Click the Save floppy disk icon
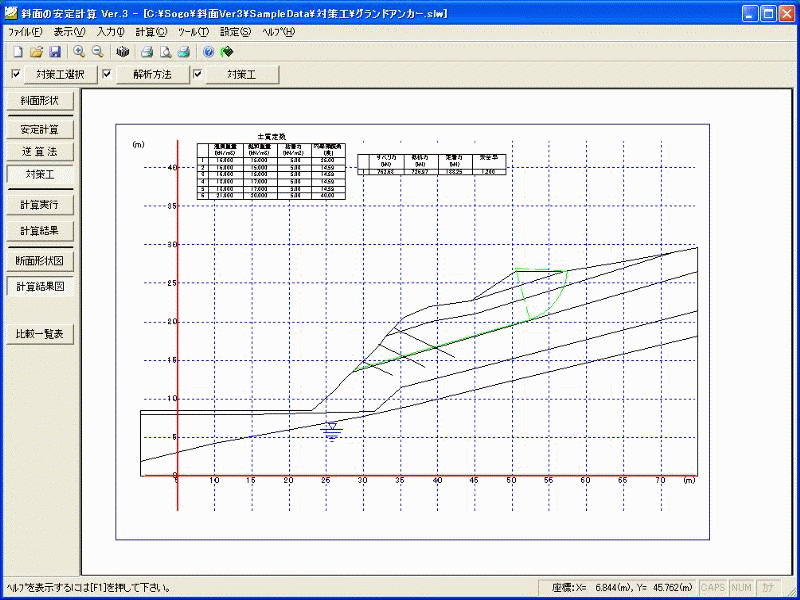This screenshot has height=600, width=800. tap(55, 51)
